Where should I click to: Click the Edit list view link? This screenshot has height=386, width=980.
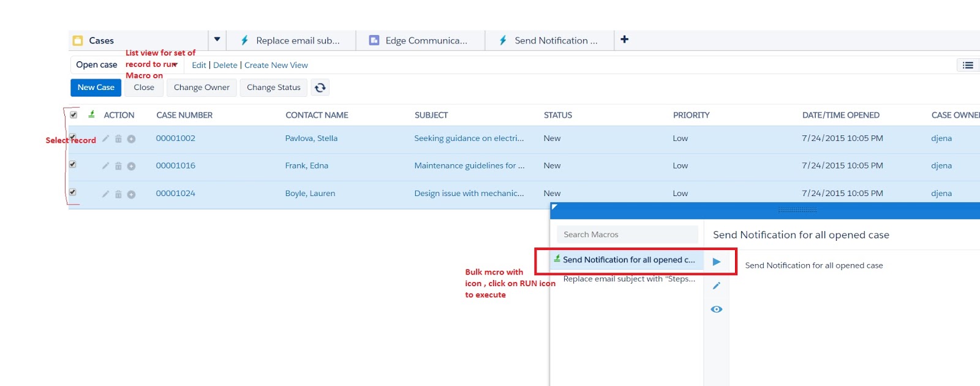point(199,65)
